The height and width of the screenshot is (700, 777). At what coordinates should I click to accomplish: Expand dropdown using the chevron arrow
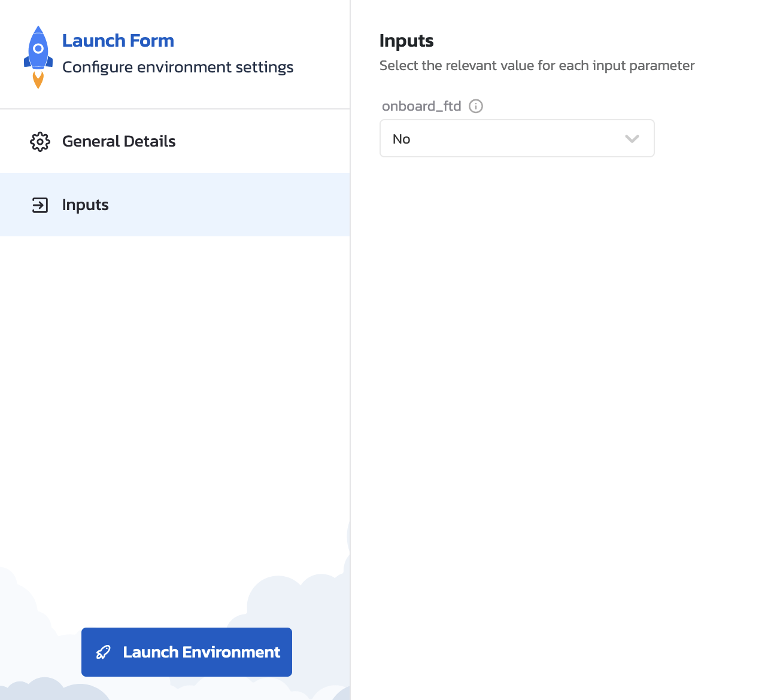click(632, 139)
